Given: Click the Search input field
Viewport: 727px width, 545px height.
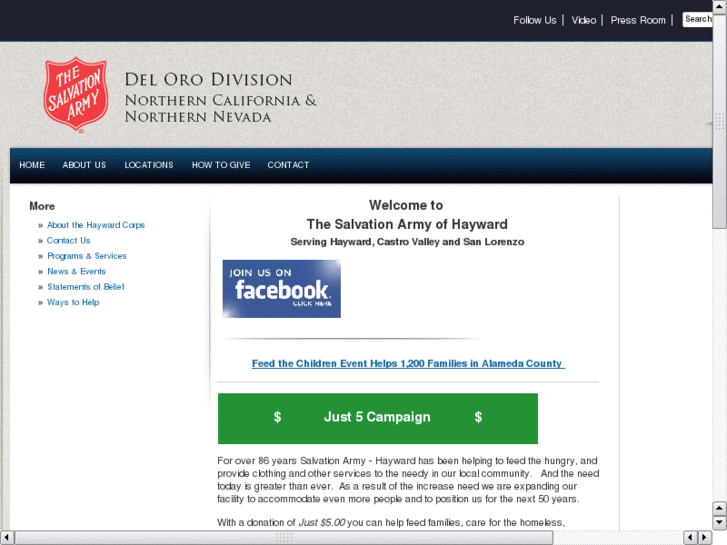Looking at the screenshot, I should click(x=697, y=19).
